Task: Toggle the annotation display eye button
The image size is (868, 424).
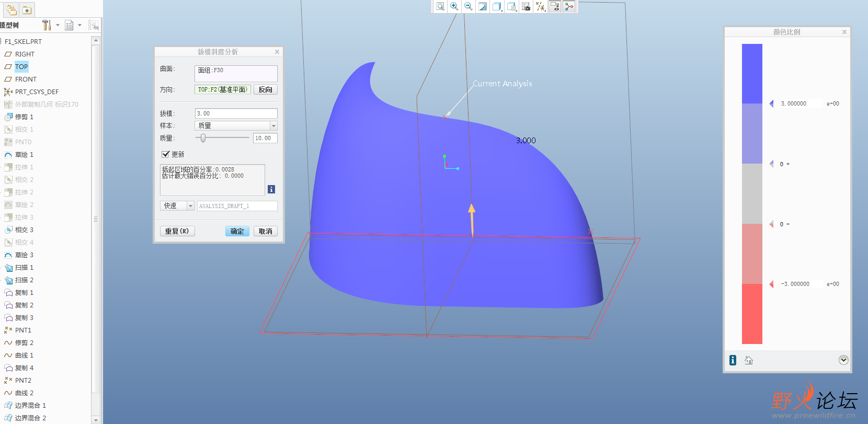Action: (555, 6)
